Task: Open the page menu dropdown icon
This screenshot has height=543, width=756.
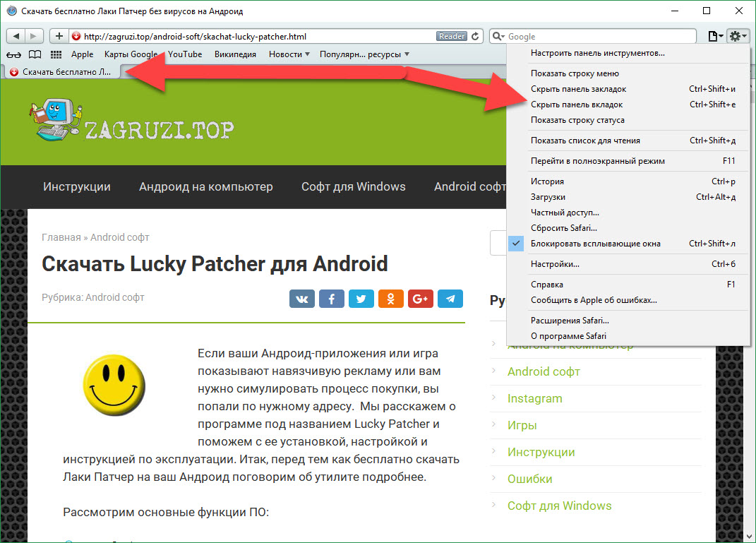Action: (715, 36)
